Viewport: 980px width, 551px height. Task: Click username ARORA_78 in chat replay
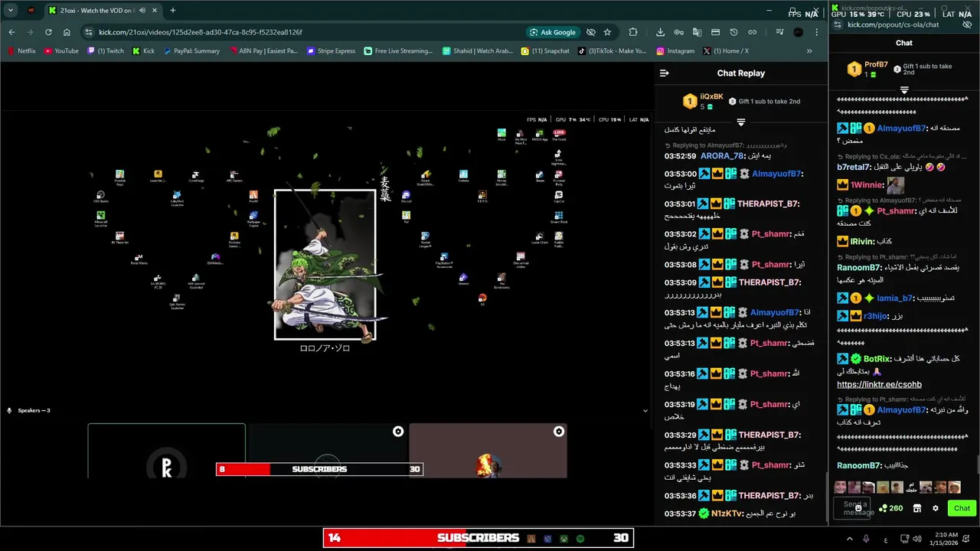(x=722, y=156)
